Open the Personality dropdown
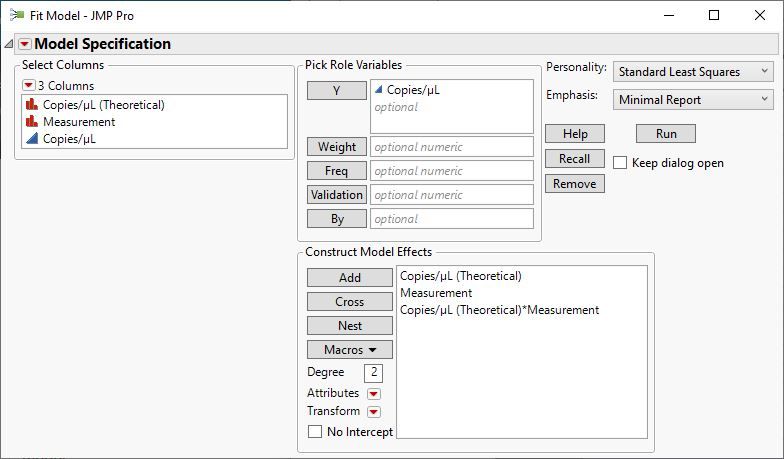The height and width of the screenshot is (459, 784). pyautogui.click(x=693, y=72)
